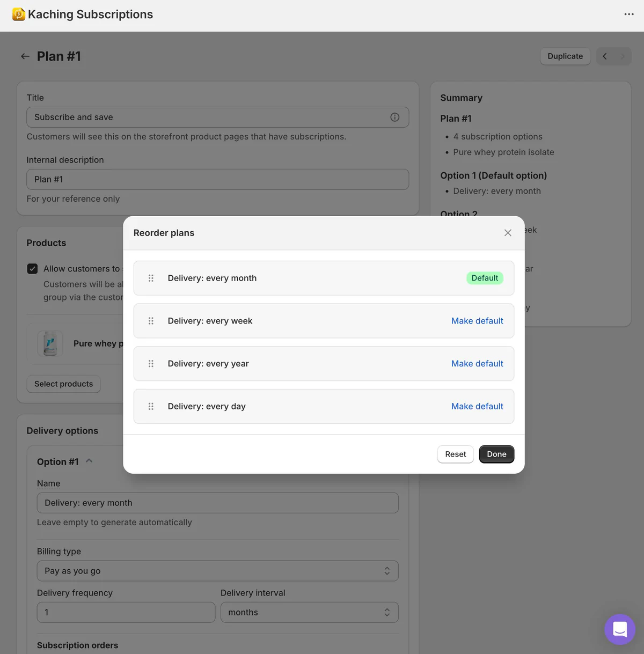The height and width of the screenshot is (654, 644).
Task: Click the Option #1 Name input field
Action: pyautogui.click(x=218, y=503)
